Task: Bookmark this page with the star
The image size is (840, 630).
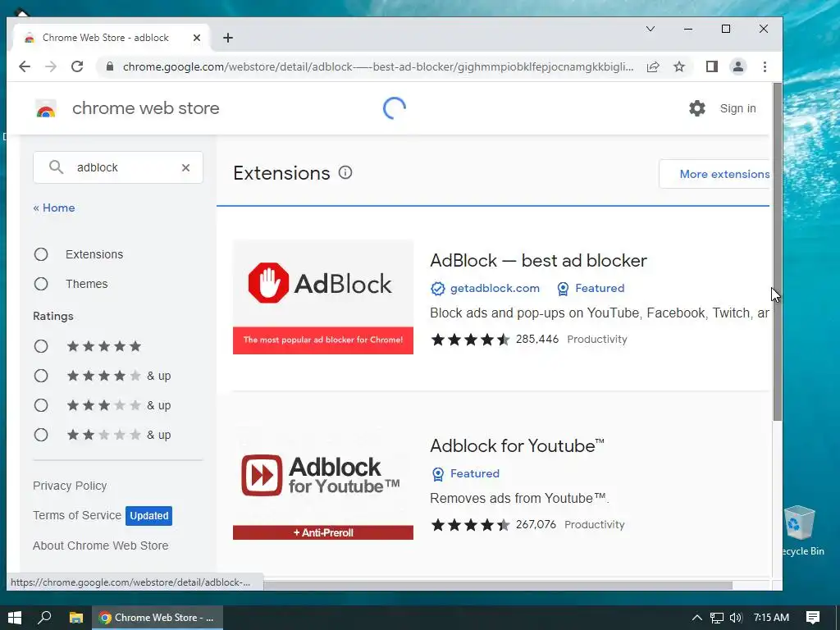Action: coord(679,66)
